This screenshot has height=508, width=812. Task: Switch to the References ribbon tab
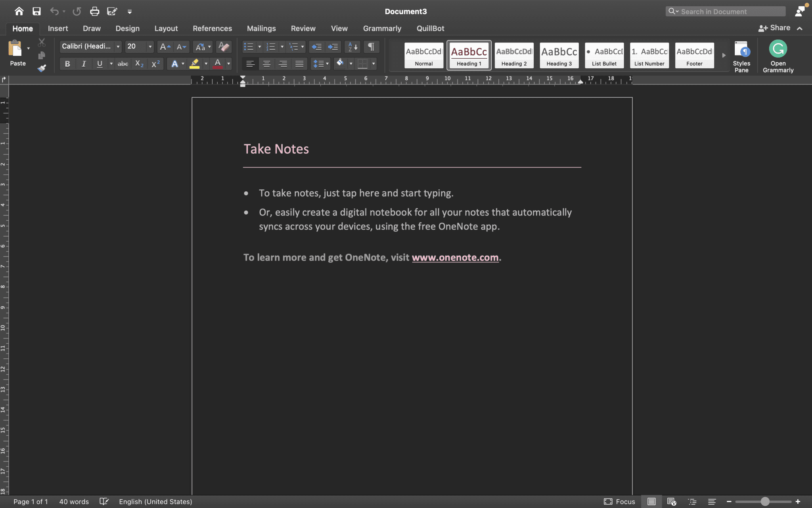tap(212, 28)
